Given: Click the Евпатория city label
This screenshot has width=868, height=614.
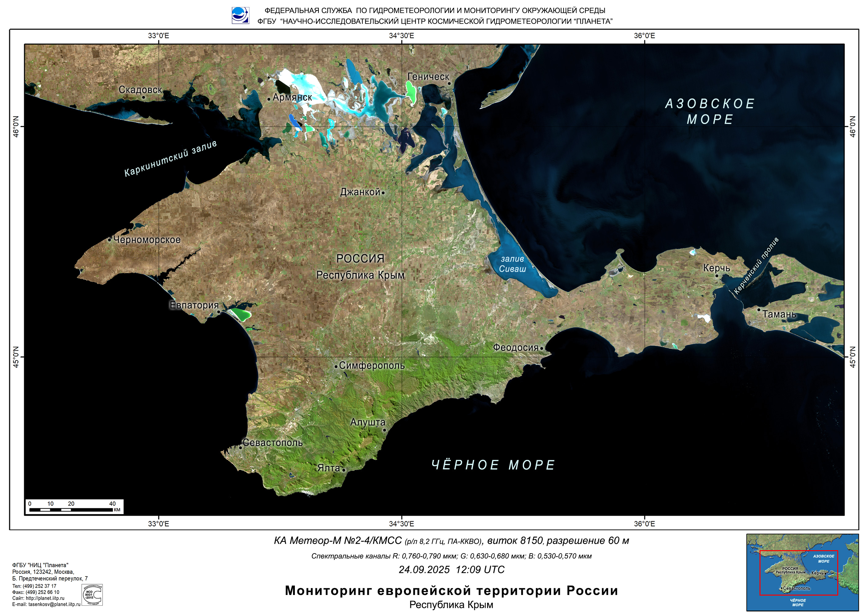Looking at the screenshot, I should pyautogui.click(x=194, y=305).
